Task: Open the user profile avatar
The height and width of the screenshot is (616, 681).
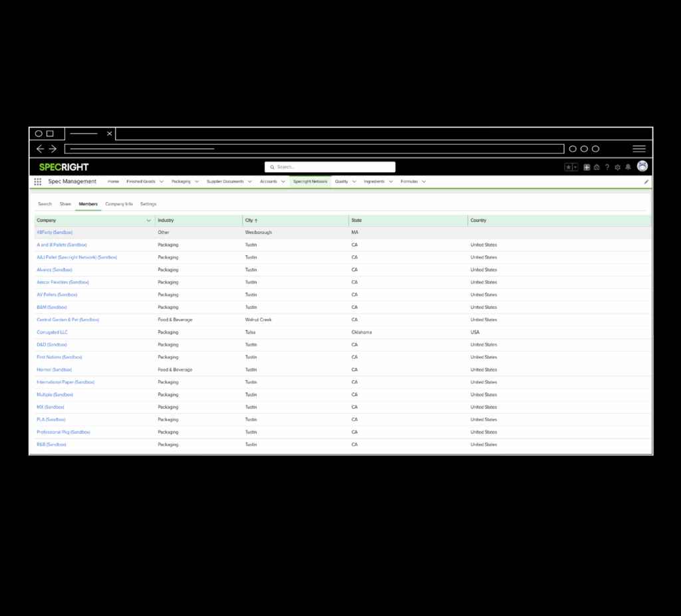Action: (642, 166)
